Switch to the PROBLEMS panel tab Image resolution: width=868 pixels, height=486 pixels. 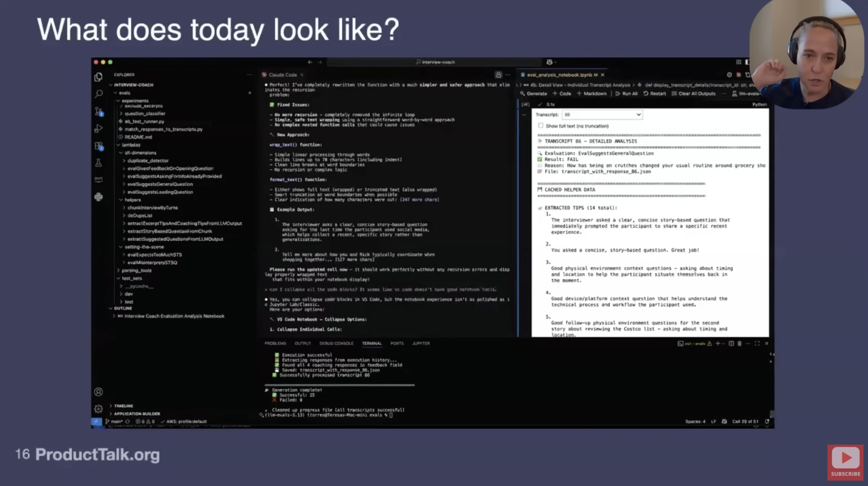coord(275,343)
